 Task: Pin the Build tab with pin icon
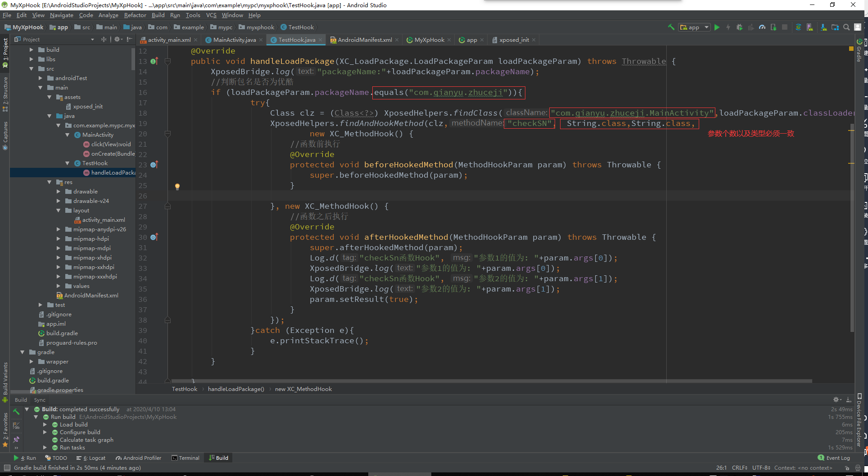click(x=16, y=439)
